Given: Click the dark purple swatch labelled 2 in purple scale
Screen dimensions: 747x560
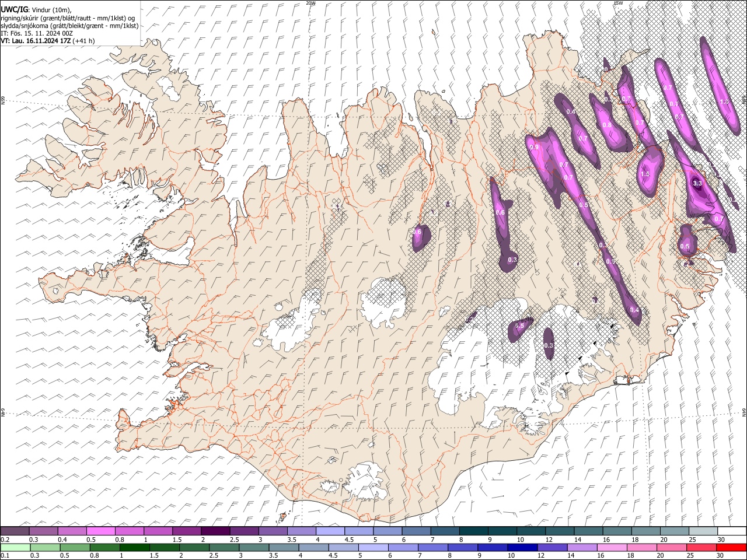Looking at the screenshot, I should [215, 531].
